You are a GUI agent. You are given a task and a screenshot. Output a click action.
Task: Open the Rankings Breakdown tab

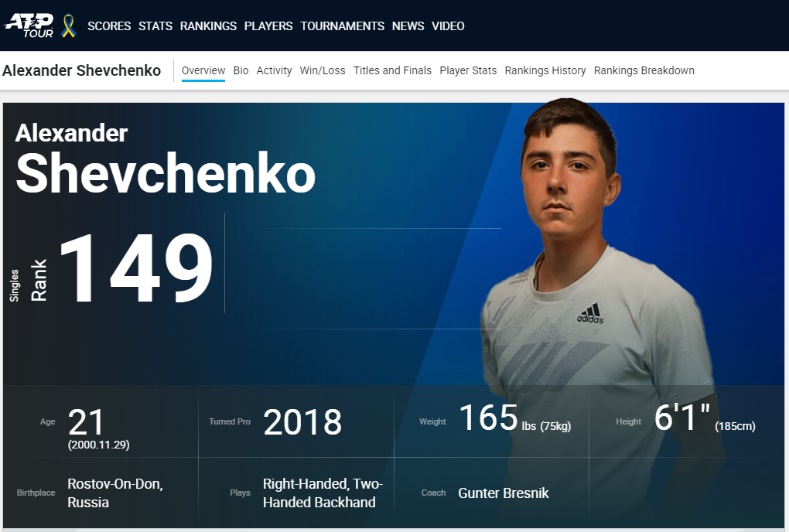[644, 70]
